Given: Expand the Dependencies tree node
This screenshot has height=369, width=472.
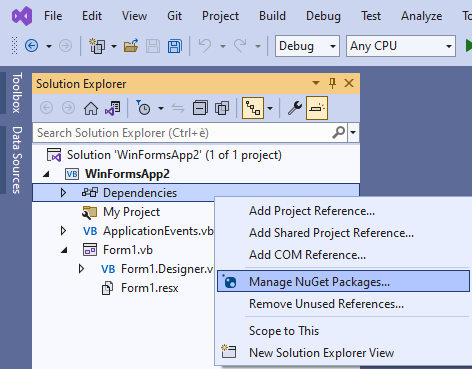Looking at the screenshot, I should (63, 193).
